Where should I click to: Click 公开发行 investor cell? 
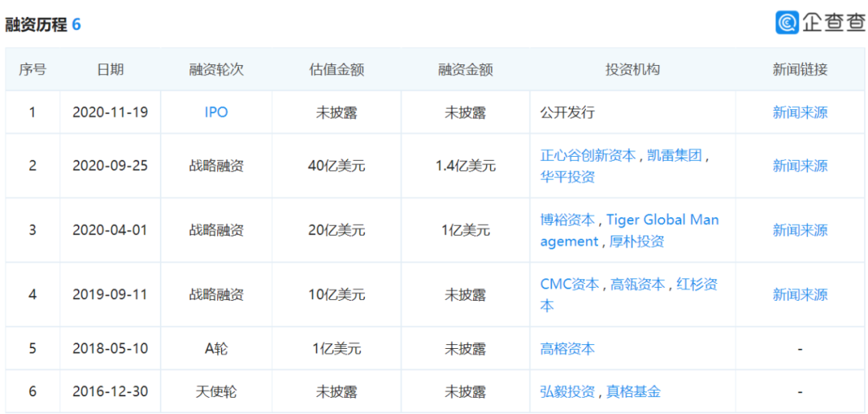(x=567, y=113)
